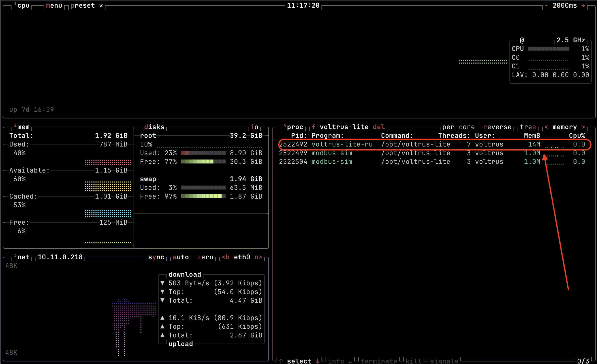Screen dimensions: 597x364
Task: Click the Threads column header
Action: [x=455, y=136]
